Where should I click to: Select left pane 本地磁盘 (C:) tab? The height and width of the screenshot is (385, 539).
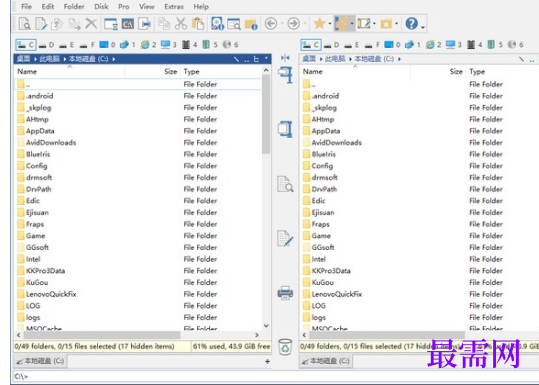pyautogui.click(x=40, y=361)
